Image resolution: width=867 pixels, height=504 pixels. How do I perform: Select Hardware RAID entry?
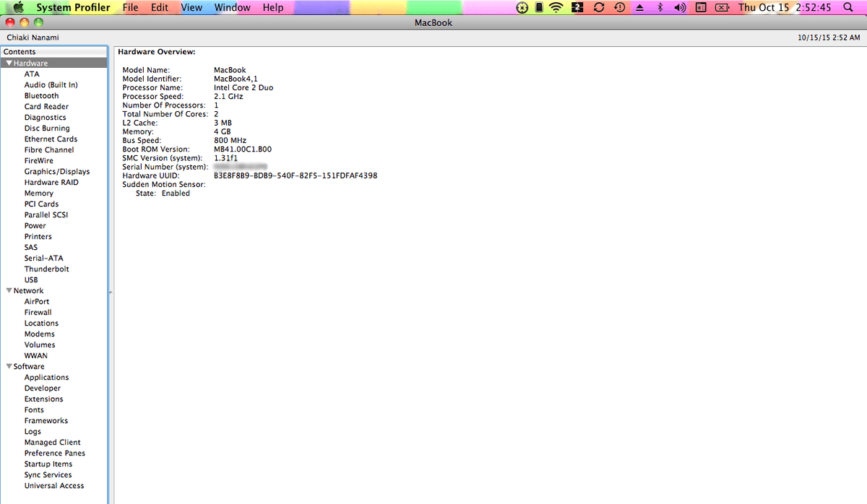click(x=51, y=183)
